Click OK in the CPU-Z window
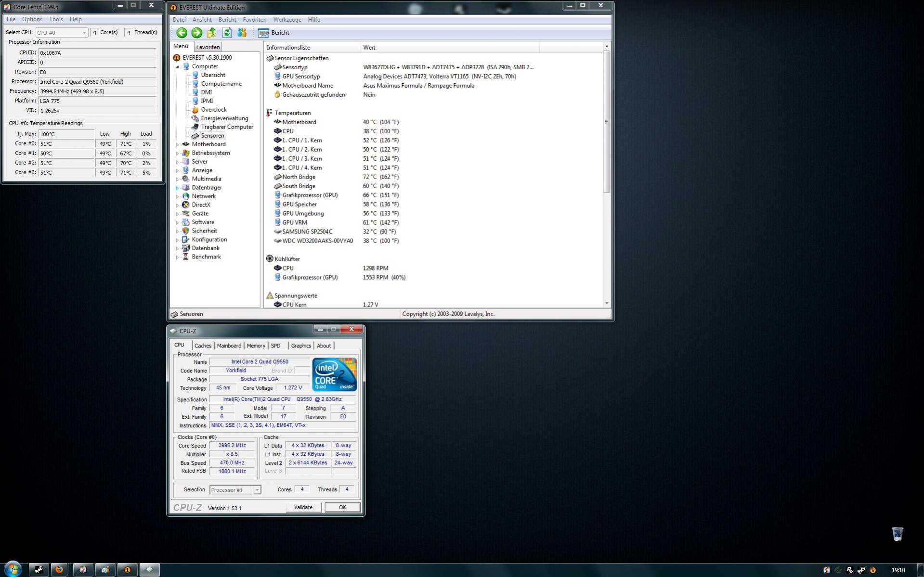This screenshot has height=577, width=924. pyautogui.click(x=342, y=507)
